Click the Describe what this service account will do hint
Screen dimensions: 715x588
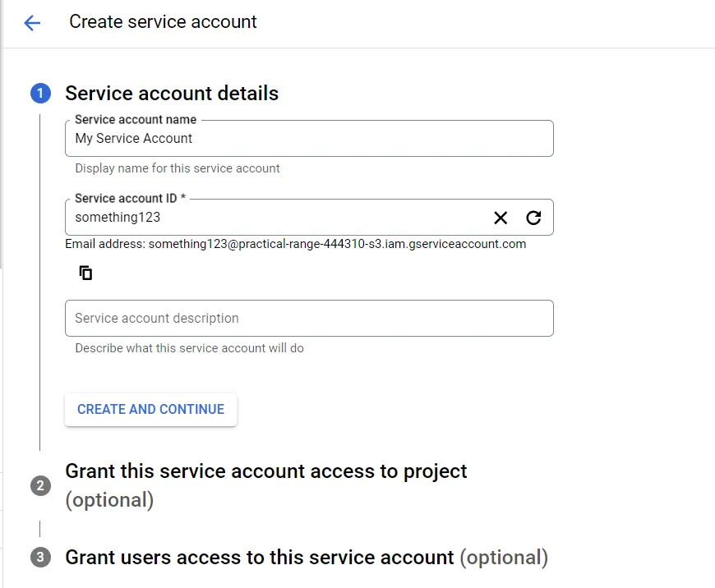[x=189, y=348]
